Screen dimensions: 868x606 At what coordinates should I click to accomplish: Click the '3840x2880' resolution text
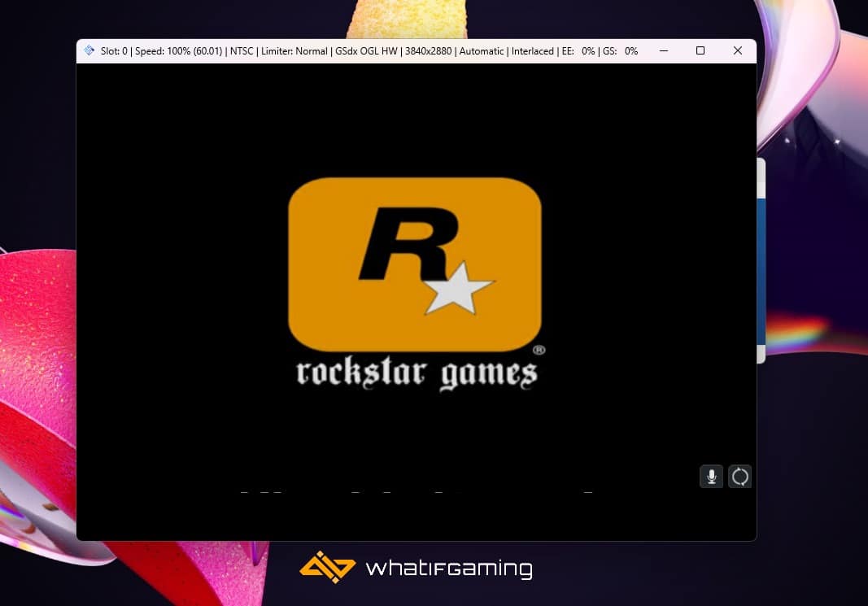pyautogui.click(x=429, y=51)
